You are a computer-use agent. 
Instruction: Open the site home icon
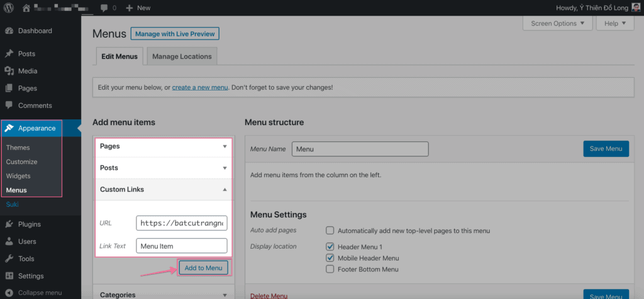tap(26, 8)
